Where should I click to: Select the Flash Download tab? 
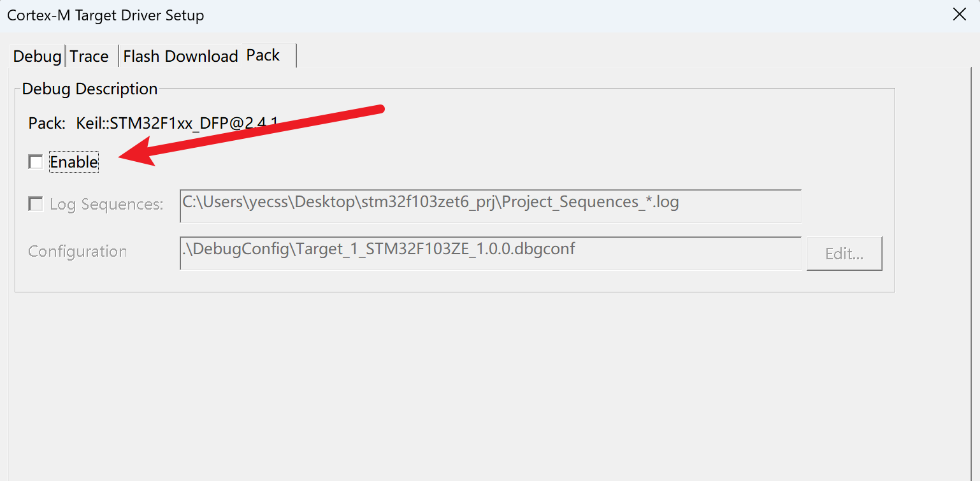pyautogui.click(x=180, y=56)
